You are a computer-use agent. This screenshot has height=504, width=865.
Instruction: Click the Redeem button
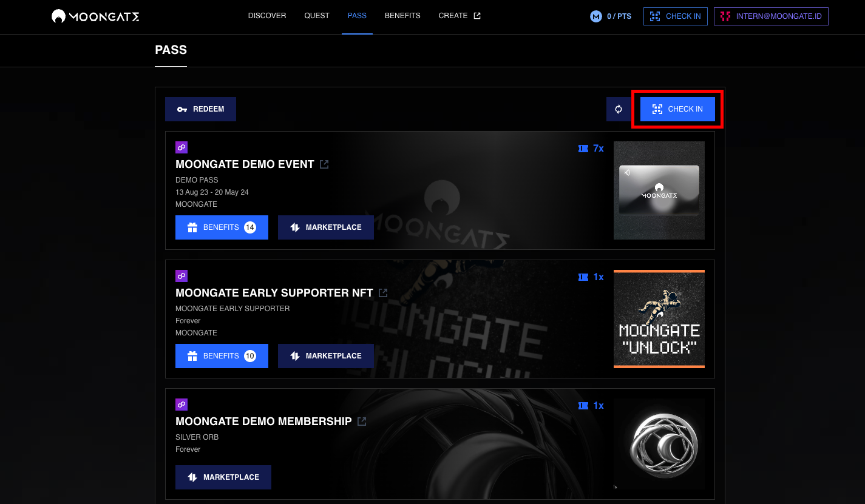pos(200,109)
